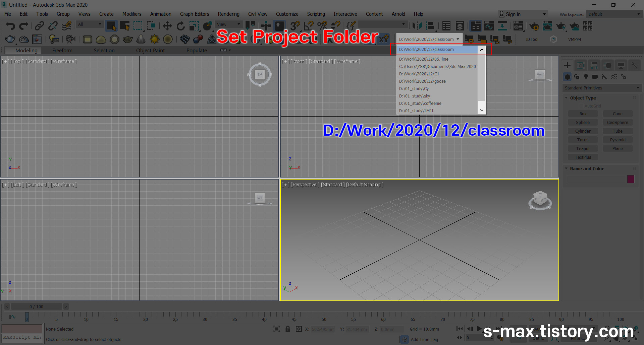Open the Utilities wrench tab icon
The width and height of the screenshot is (644, 345).
pos(634,65)
